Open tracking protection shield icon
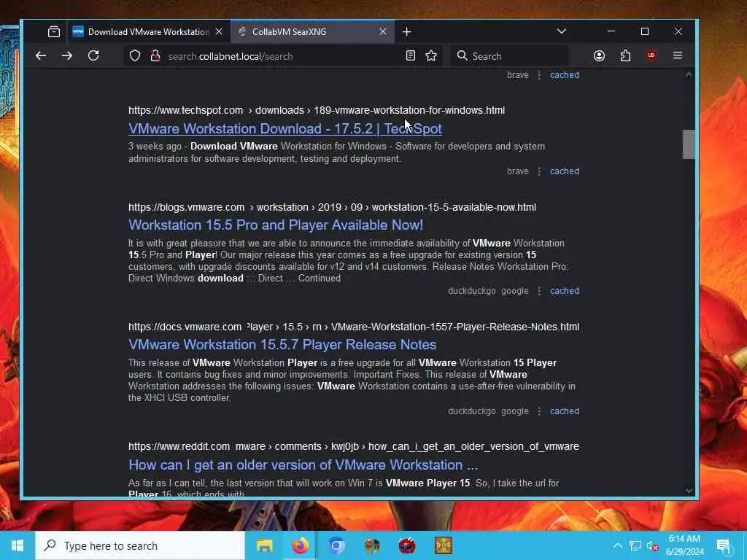This screenshot has width=747, height=560. 135,55
